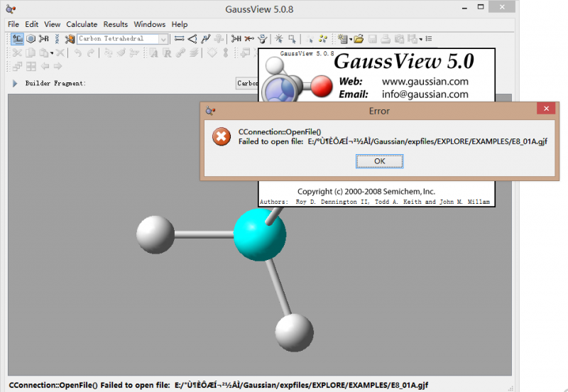This screenshot has width=568, height=392.
Task: Activate the Modify Angle tool
Action: click(192, 38)
